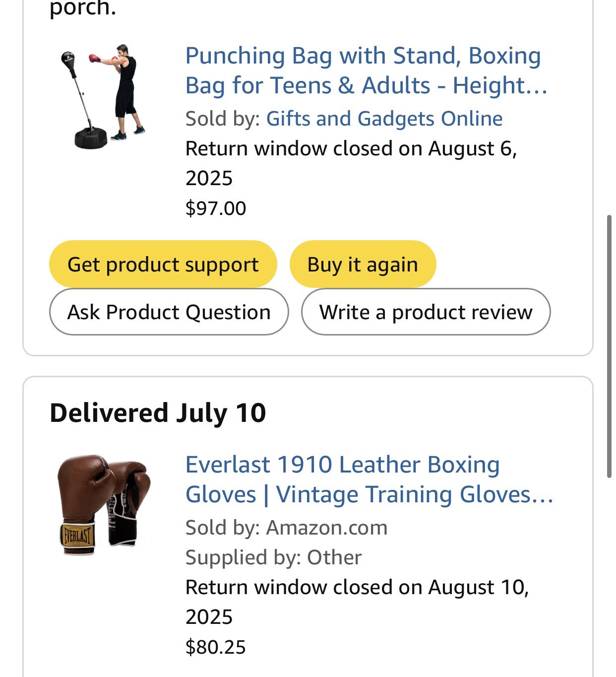Click the vertical scrollbar on the right edge
The image size is (616, 677).
[609, 346]
